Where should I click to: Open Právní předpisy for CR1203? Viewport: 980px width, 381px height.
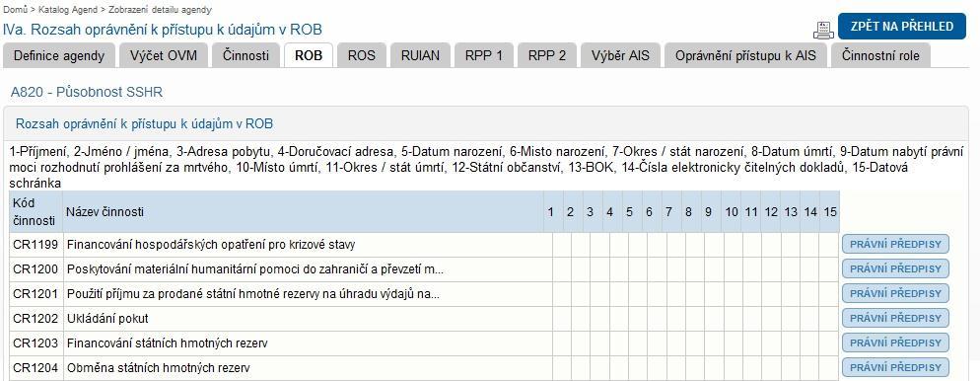895,343
